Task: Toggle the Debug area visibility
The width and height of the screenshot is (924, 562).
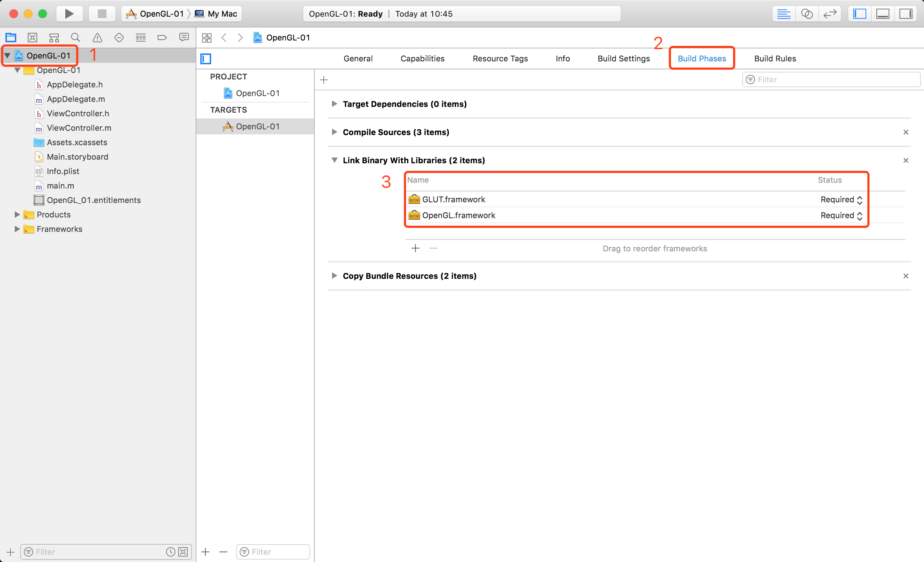Action: [x=883, y=14]
